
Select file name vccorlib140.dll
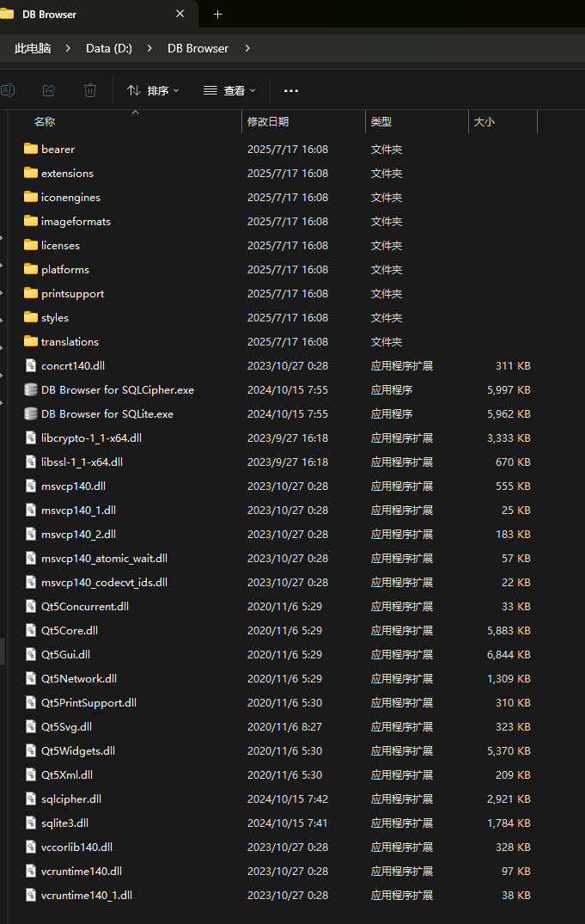pyautogui.click(x=76, y=847)
